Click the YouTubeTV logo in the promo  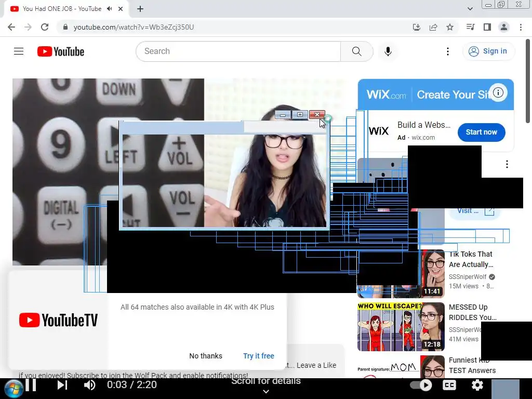tap(58, 320)
